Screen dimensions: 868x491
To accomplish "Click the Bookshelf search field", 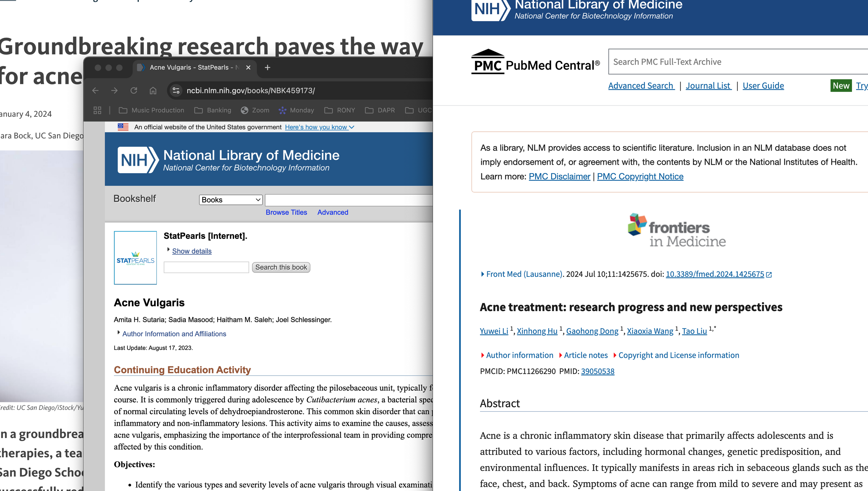I will (349, 200).
